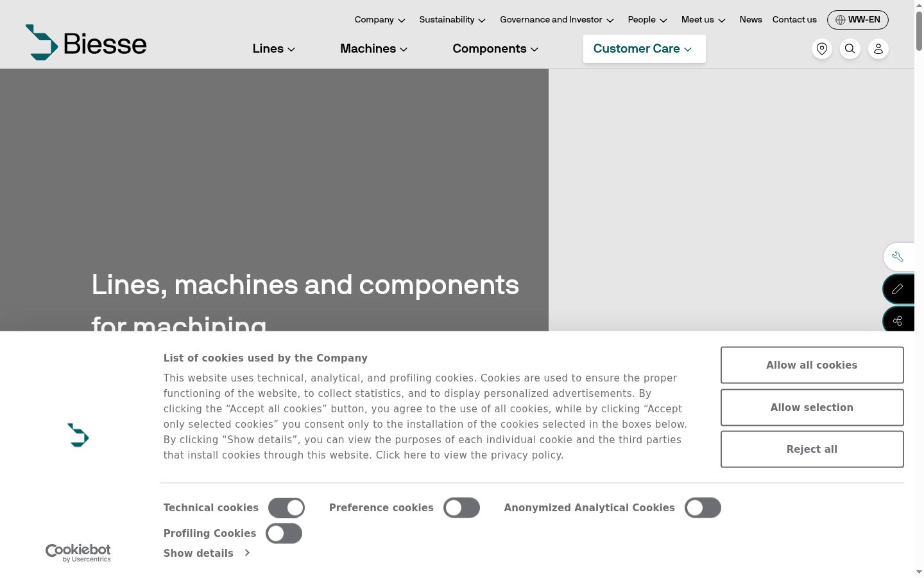Click the scrollbar up arrow

919,5
